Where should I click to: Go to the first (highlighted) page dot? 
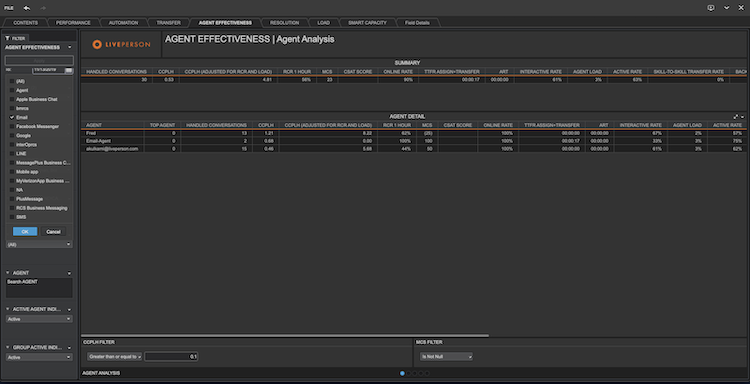tap(402, 373)
